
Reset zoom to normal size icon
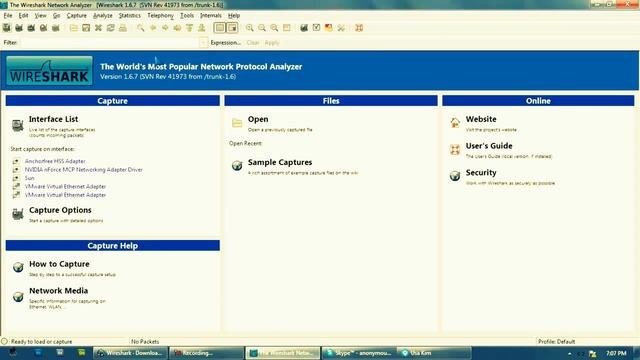[x=274, y=28]
